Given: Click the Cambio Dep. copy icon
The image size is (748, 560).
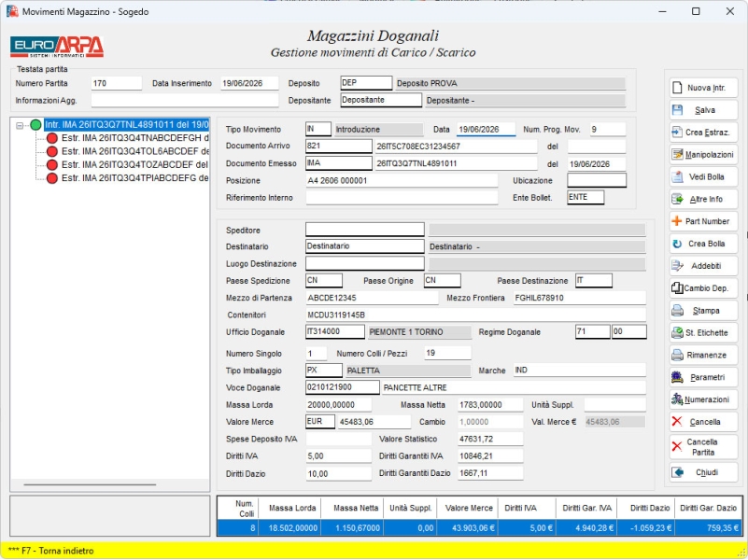Looking at the screenshot, I should click(677, 287).
